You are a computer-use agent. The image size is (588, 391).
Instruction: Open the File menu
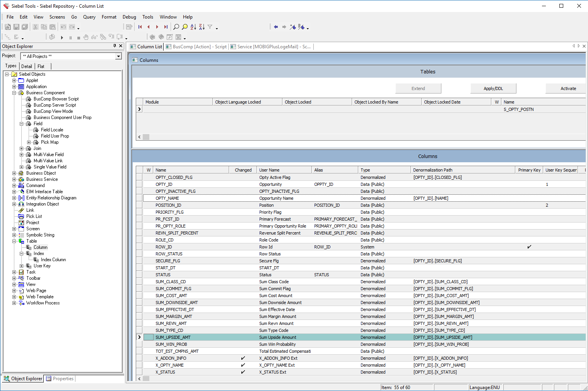tap(10, 17)
